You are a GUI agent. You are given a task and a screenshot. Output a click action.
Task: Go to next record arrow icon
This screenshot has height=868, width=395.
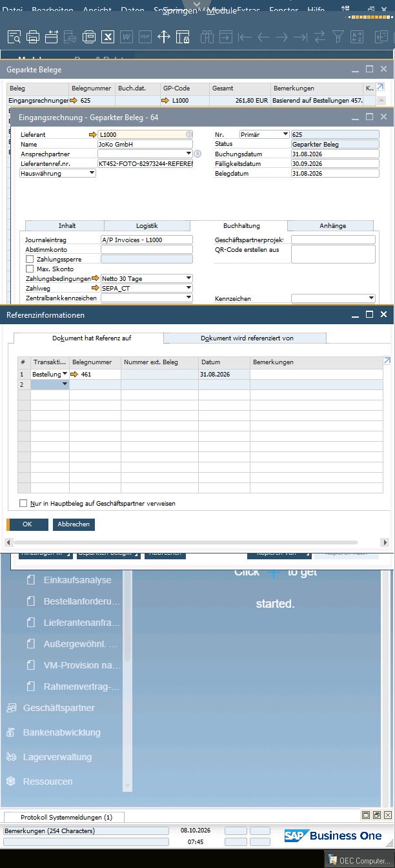(x=282, y=37)
